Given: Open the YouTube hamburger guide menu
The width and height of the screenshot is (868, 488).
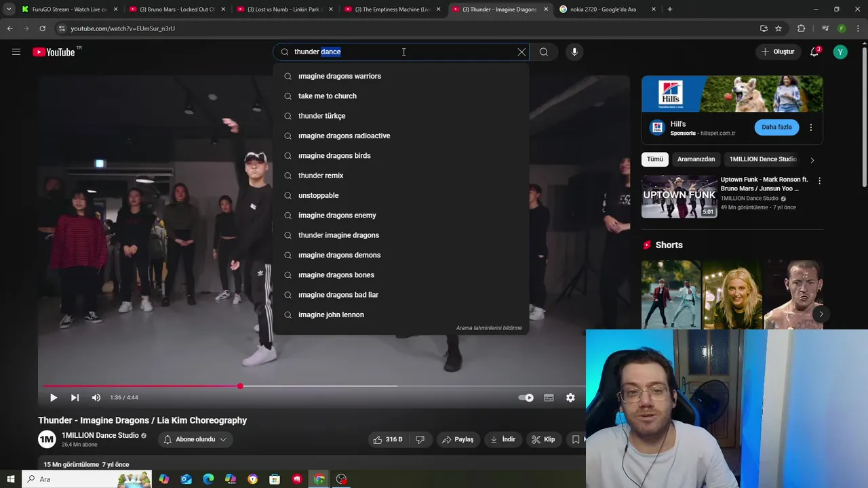Looking at the screenshot, I should [16, 52].
